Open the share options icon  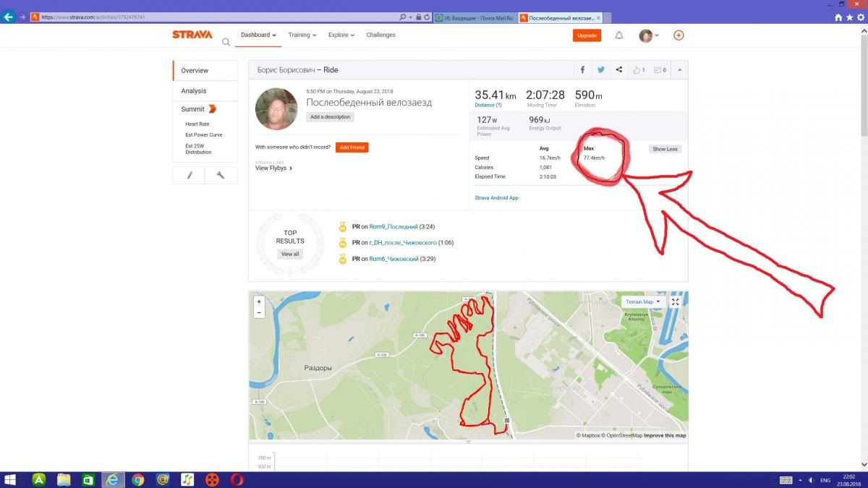click(618, 70)
